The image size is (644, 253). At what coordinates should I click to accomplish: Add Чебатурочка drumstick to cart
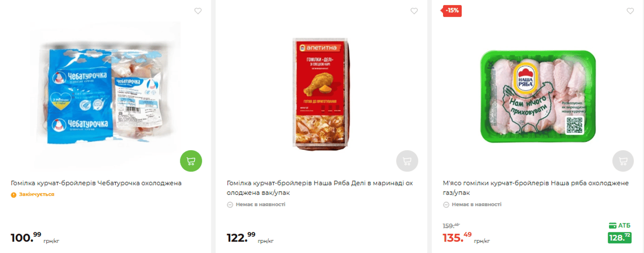[x=191, y=161]
